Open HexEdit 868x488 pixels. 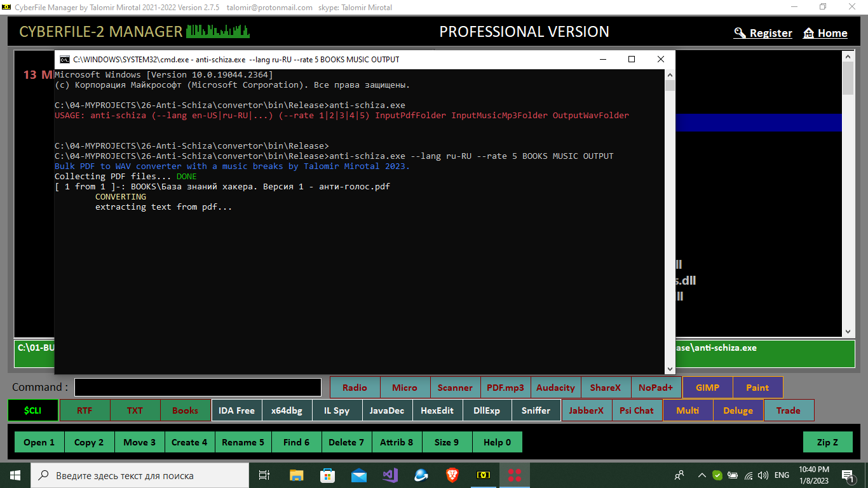[437, 410]
